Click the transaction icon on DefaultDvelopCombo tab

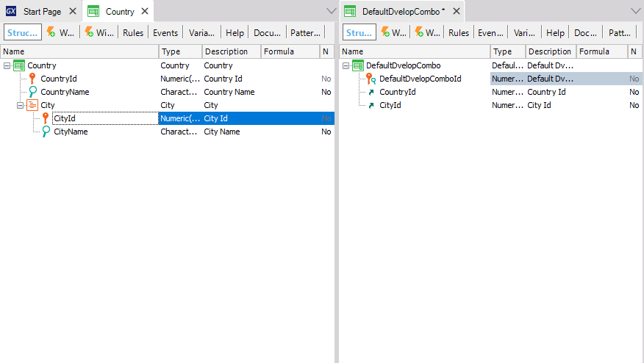click(350, 11)
